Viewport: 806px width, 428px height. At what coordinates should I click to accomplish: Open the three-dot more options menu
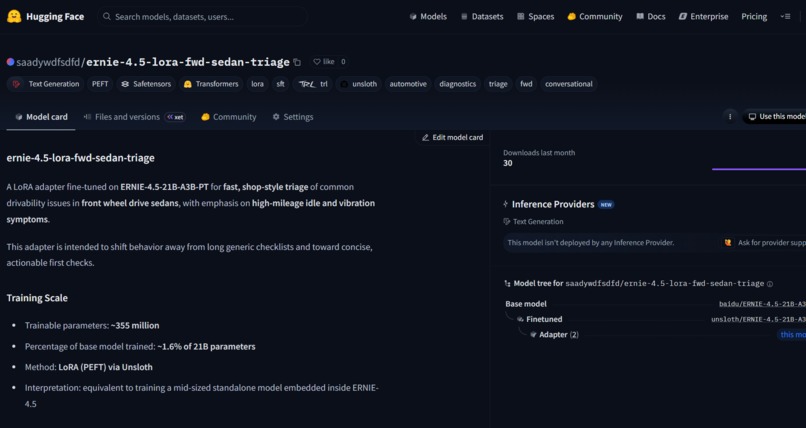pos(730,117)
